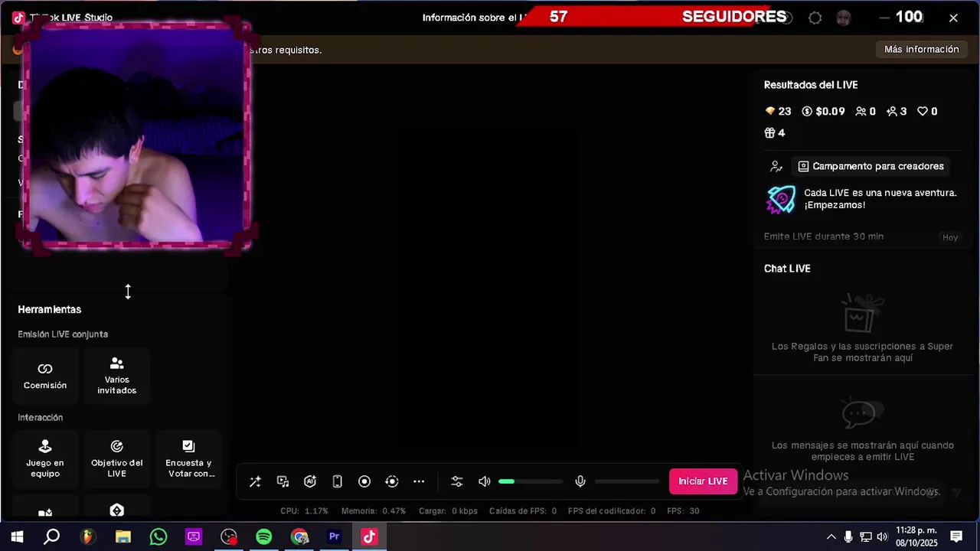Click the $0.09 earnings stat
980x551 pixels.
coord(823,112)
